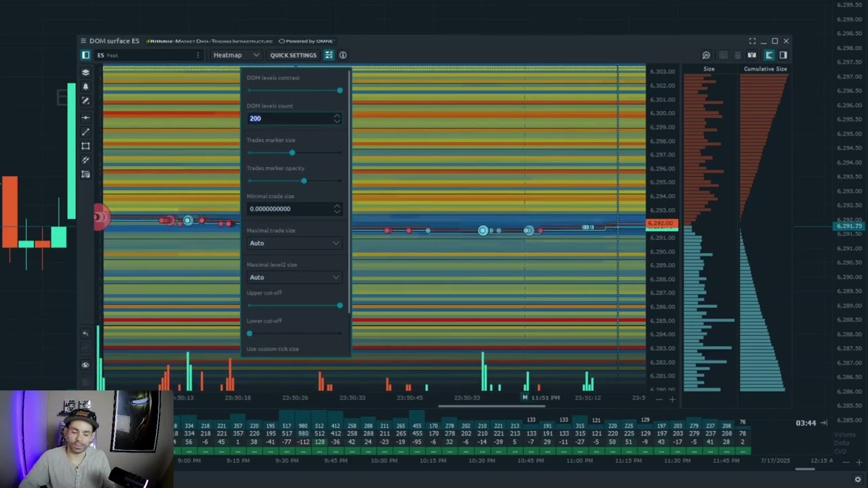This screenshot has width=868, height=488.
Task: Select the rectangle drawing tool
Action: [x=85, y=146]
